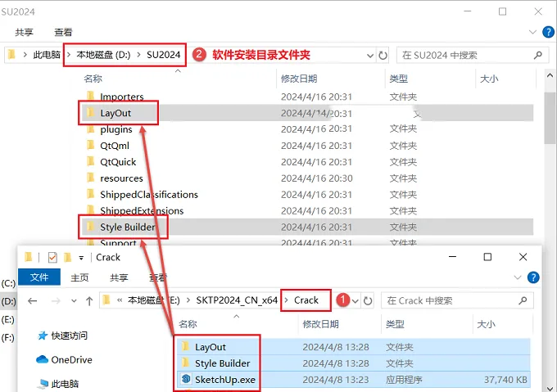This screenshot has width=557, height=392.
Task: Open the 共享 tab in SU2024 window
Action: tap(24, 32)
